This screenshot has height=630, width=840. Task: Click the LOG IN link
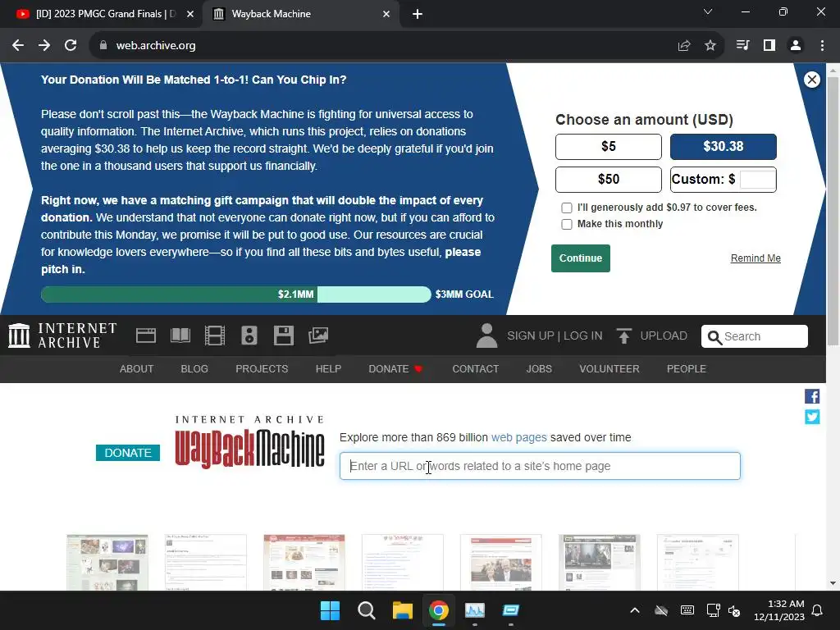click(583, 336)
